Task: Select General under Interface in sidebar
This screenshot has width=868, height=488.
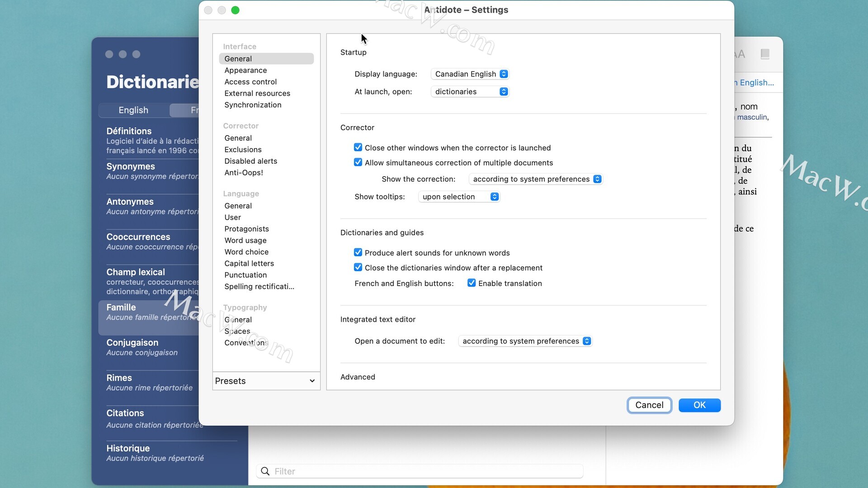Action: click(266, 59)
